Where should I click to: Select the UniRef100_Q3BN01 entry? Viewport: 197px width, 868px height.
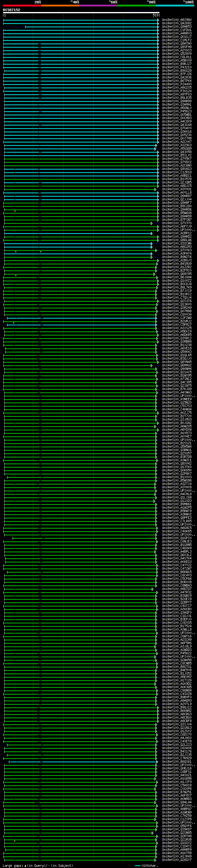pos(177,450)
